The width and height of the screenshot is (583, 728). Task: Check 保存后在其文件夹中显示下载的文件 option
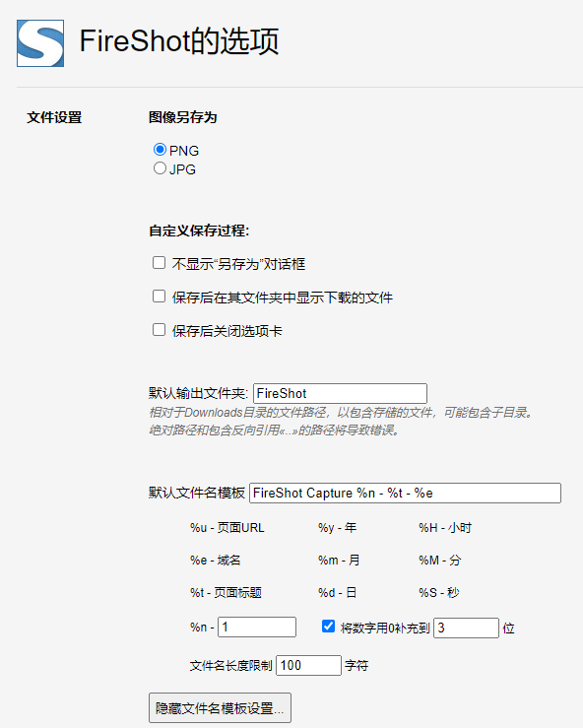point(160,297)
